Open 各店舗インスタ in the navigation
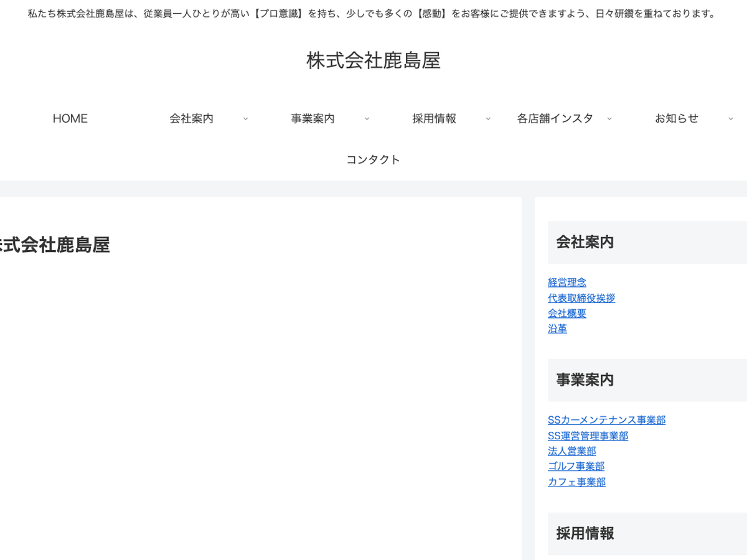747x560 pixels. (555, 118)
